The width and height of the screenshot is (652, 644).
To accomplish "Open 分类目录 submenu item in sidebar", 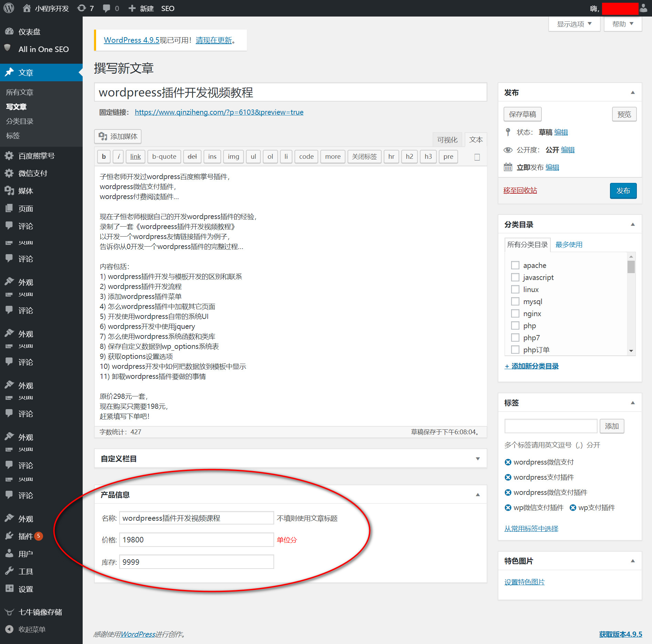I will tap(20, 121).
